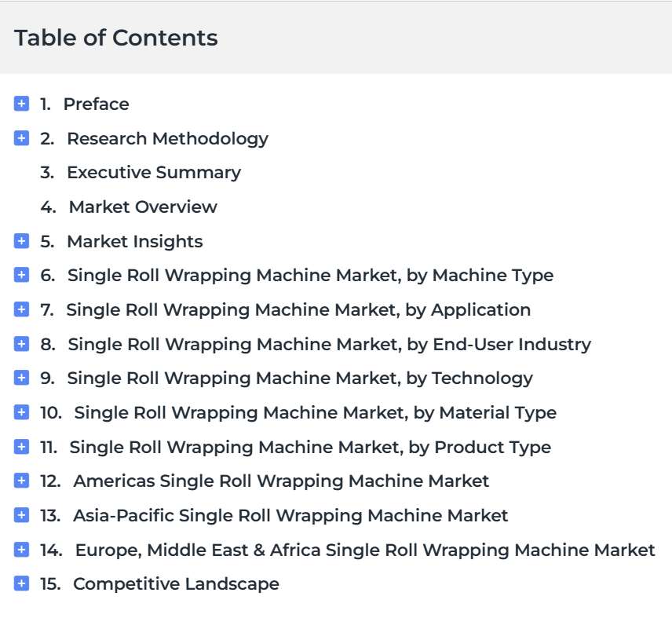The image size is (672, 618).
Task: Open the Executive Summary entry
Action: pyautogui.click(x=153, y=173)
